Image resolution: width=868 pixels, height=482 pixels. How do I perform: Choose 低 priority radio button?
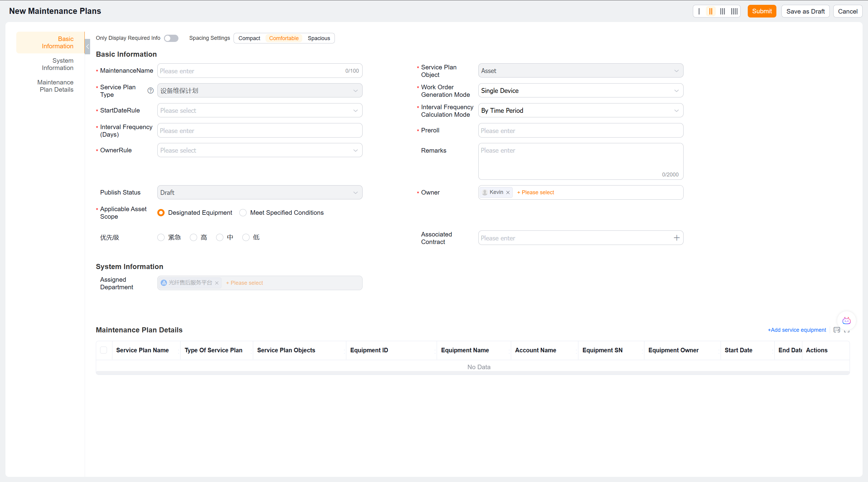point(246,237)
